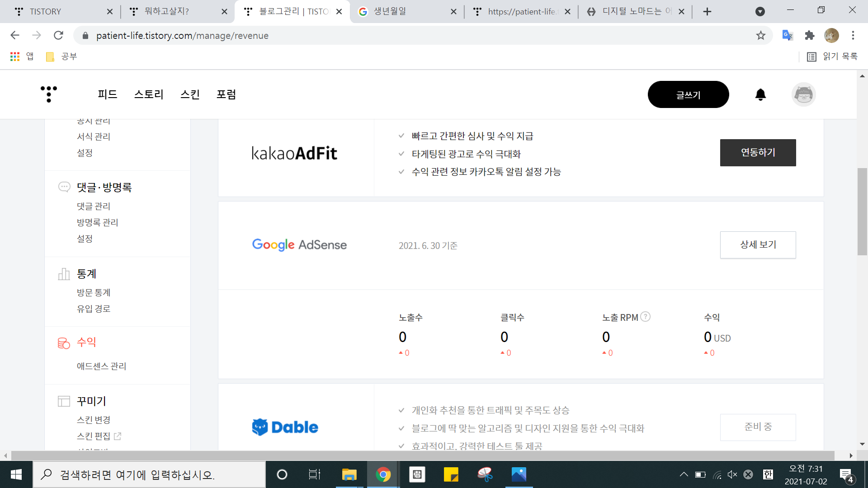Open 애드센스 관리 sidebar link

click(x=101, y=366)
